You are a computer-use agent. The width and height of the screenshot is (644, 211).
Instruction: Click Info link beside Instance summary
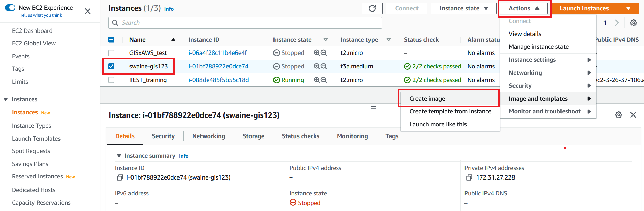tap(184, 156)
